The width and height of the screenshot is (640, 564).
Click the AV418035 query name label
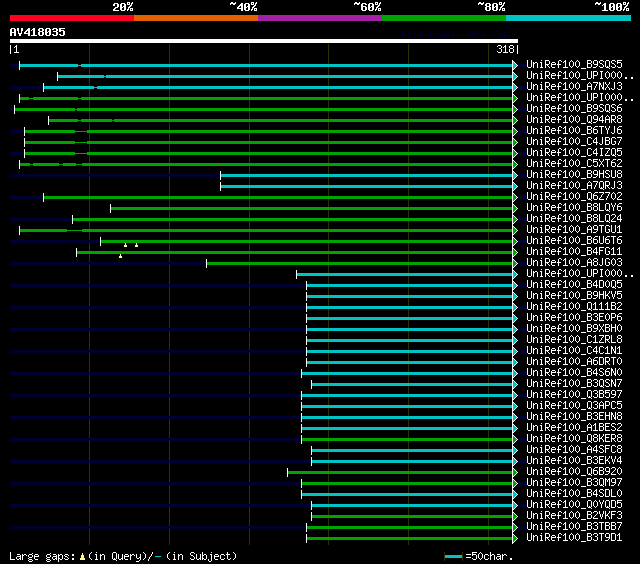[38, 32]
